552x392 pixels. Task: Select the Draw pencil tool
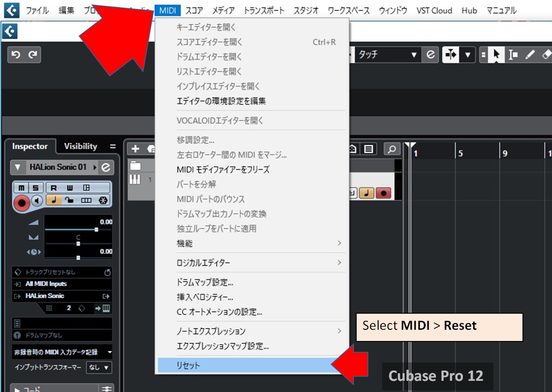click(x=530, y=55)
